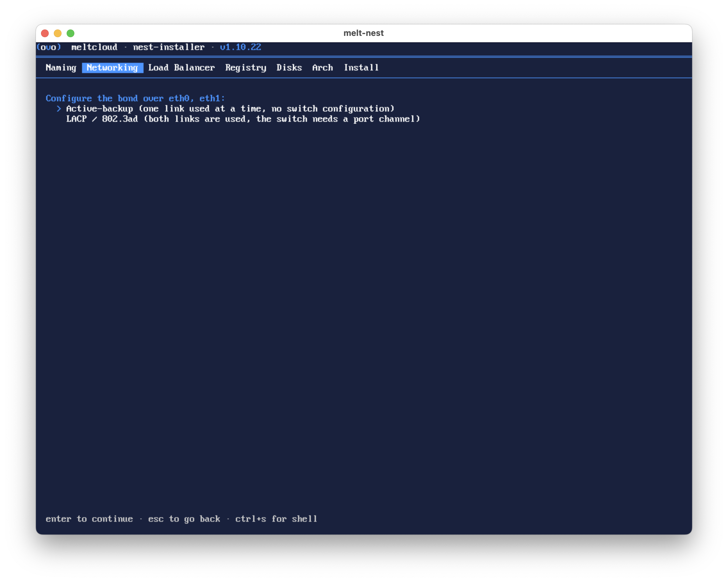This screenshot has height=582, width=728.
Task: Click the (ovo) owl logo
Action: 49,47
